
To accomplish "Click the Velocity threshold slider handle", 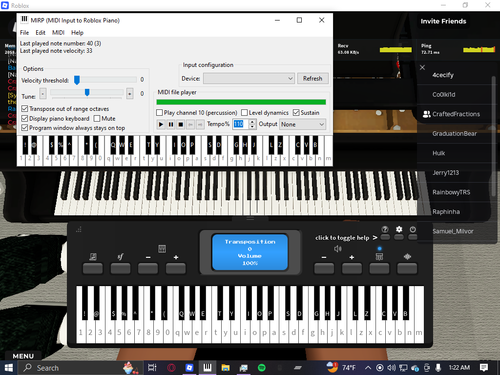I will click(x=77, y=80).
